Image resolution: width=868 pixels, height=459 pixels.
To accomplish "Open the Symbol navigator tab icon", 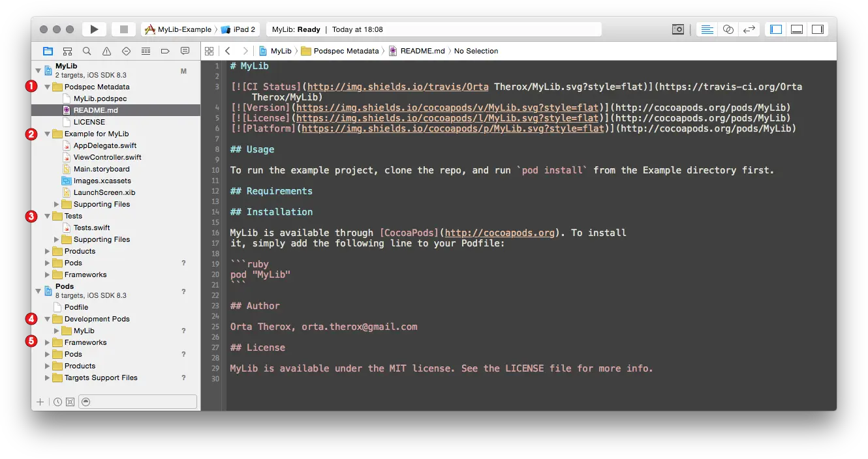I will (x=67, y=51).
